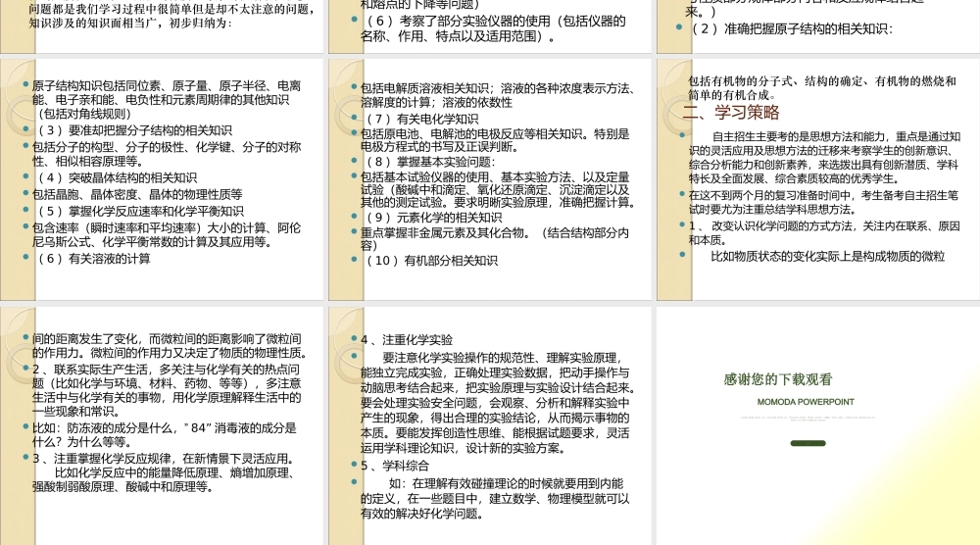Viewport: 980px width, 545px height.
Task: Select the line '（4）突破晶体结构的相关知识'
Action: coord(118,177)
